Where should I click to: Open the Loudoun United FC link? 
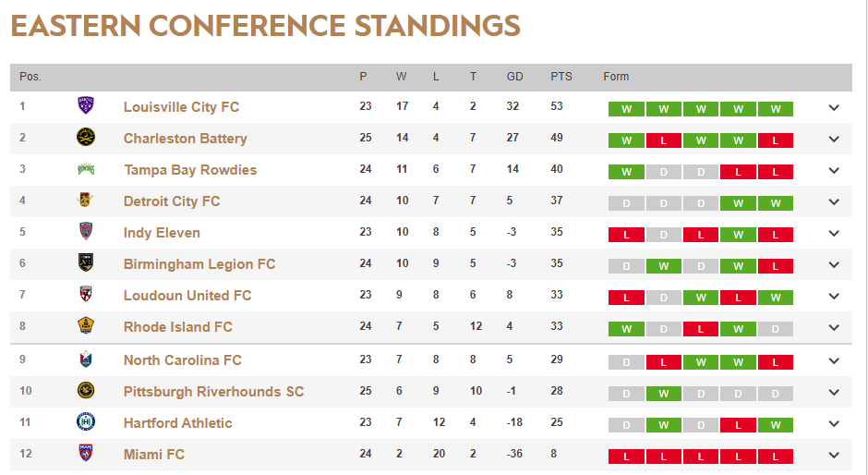[x=187, y=295]
